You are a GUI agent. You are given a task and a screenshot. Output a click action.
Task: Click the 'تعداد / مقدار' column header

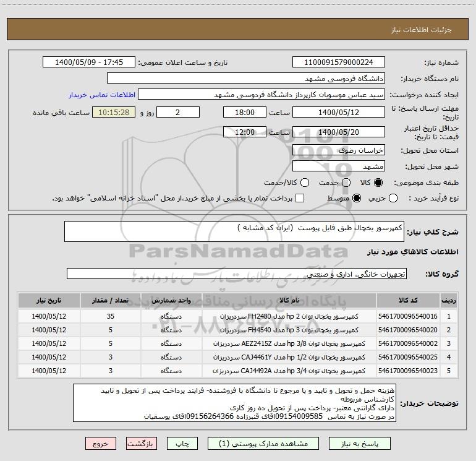coord(111,301)
